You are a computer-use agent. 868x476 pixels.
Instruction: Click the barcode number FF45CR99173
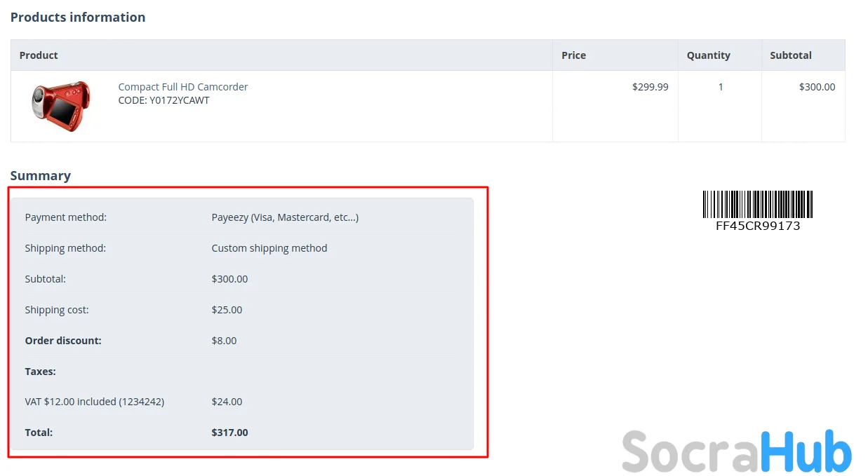click(758, 226)
